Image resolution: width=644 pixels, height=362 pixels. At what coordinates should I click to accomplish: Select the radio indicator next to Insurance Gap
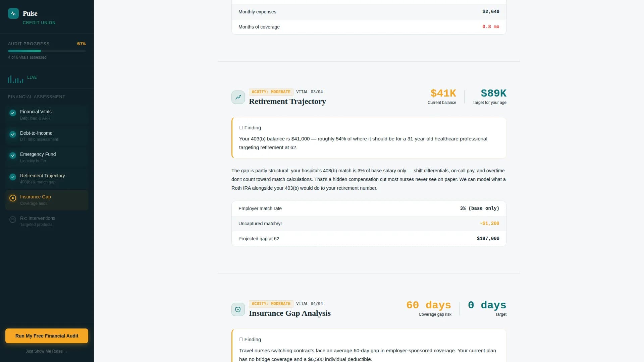[x=12, y=198]
